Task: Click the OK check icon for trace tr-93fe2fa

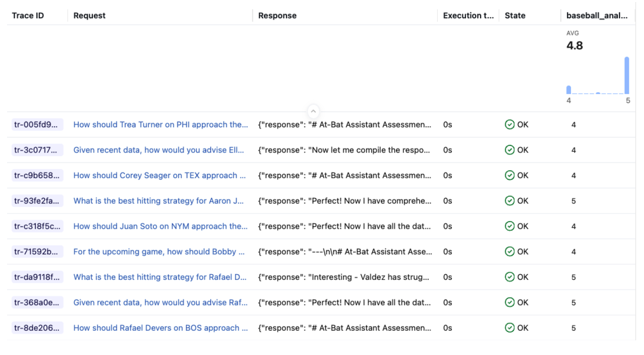Action: click(509, 201)
